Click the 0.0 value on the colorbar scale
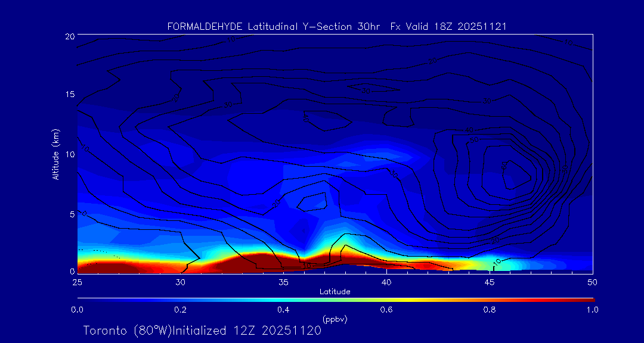 tap(77, 310)
